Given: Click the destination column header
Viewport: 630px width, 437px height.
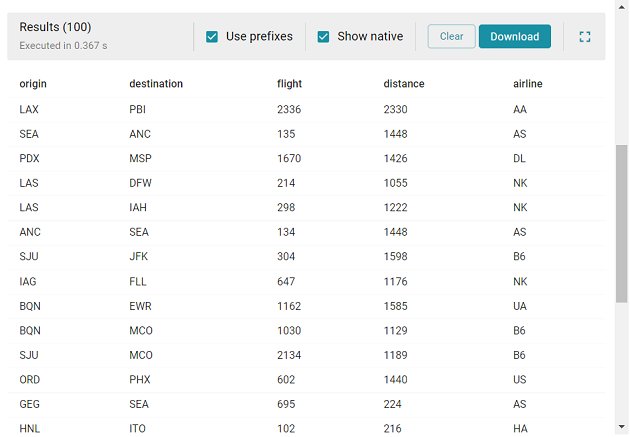Looking at the screenshot, I should tap(156, 84).
